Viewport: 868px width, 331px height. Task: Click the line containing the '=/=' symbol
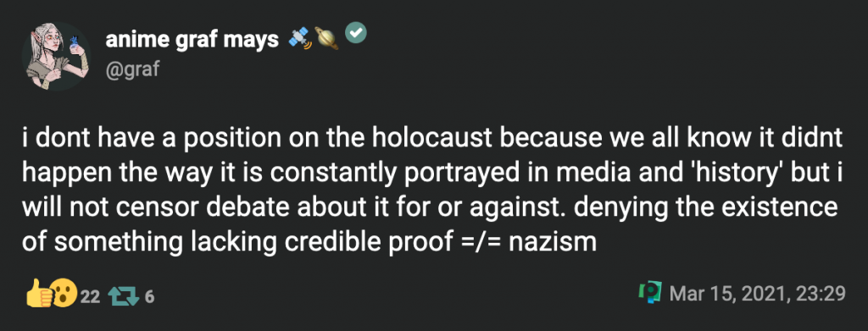(x=309, y=242)
